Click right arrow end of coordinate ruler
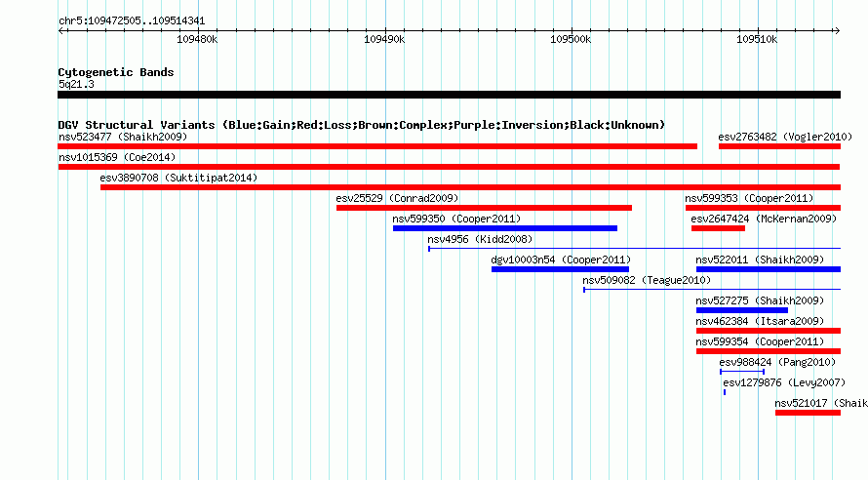 837,30
